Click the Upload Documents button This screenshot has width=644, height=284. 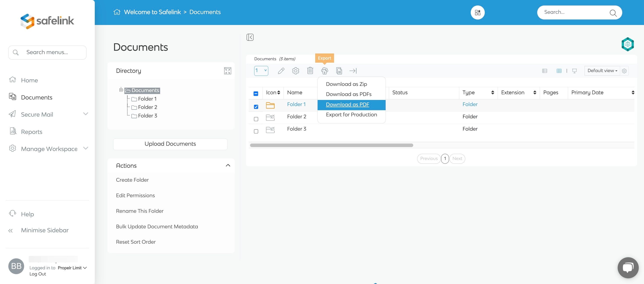[170, 144]
